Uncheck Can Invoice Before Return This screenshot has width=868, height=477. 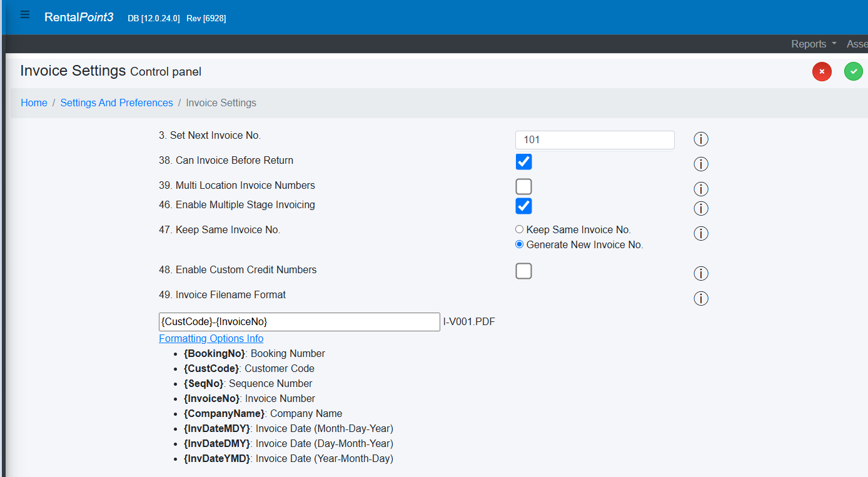click(523, 162)
